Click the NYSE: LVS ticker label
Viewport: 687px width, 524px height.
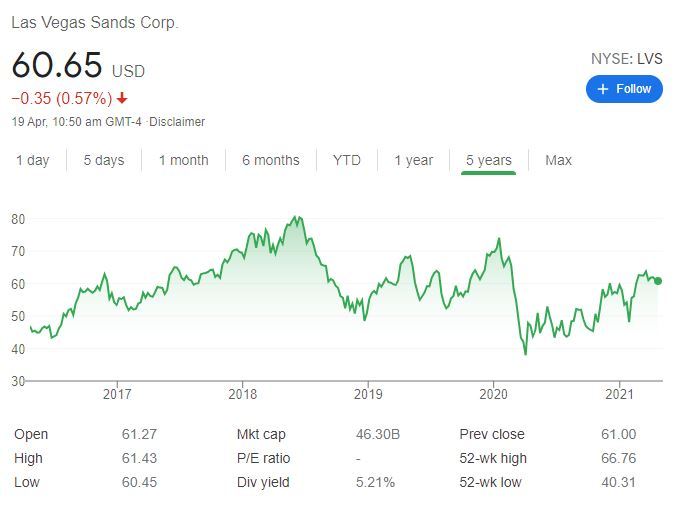tap(626, 59)
